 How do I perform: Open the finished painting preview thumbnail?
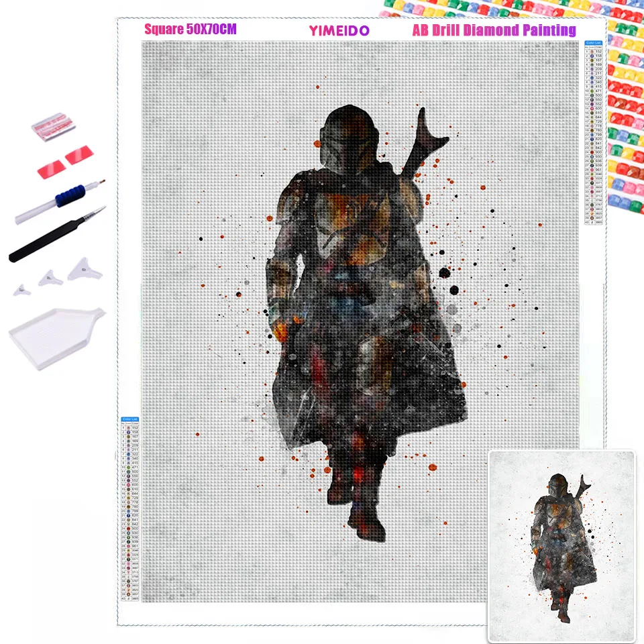coord(561,546)
